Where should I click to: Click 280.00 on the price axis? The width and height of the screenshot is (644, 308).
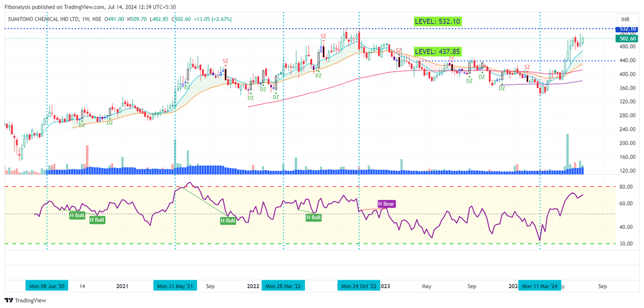click(x=627, y=116)
